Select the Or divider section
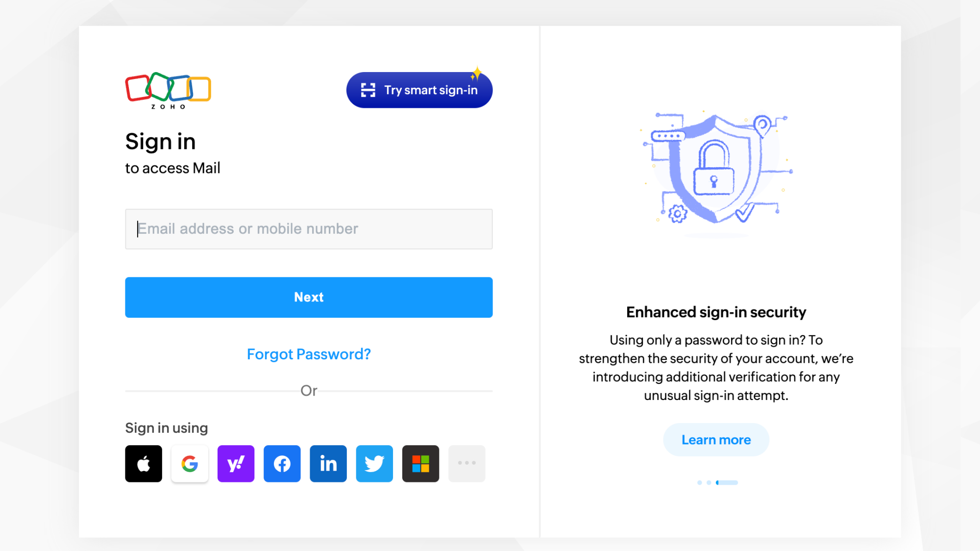The width and height of the screenshot is (980, 551). pyautogui.click(x=309, y=391)
